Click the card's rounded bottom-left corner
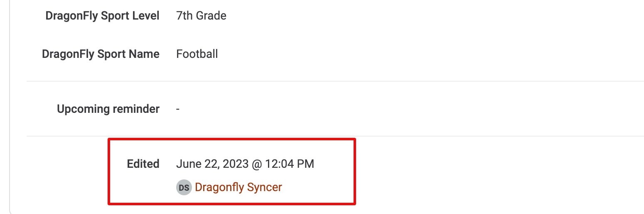644x214 pixels. point(12,211)
